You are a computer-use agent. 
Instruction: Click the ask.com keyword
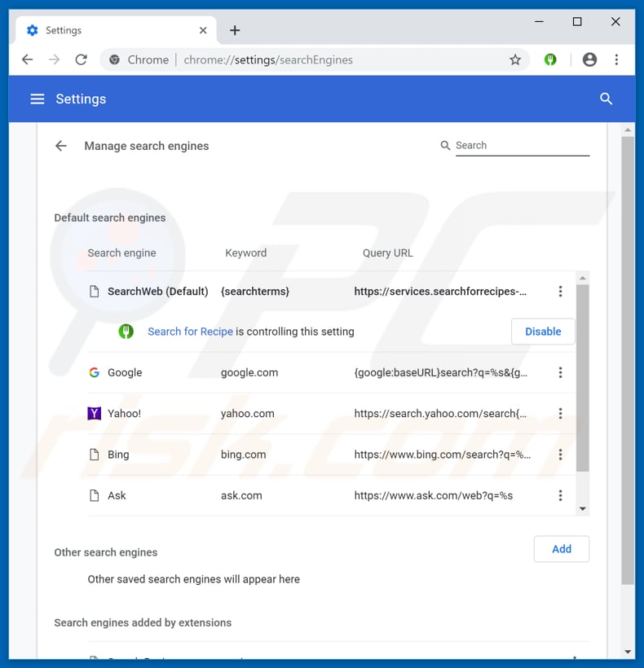point(241,495)
